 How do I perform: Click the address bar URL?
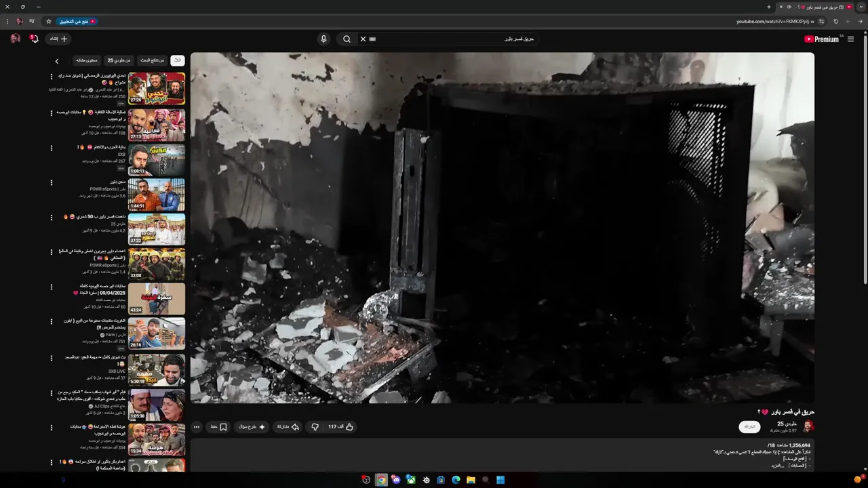pos(775,22)
